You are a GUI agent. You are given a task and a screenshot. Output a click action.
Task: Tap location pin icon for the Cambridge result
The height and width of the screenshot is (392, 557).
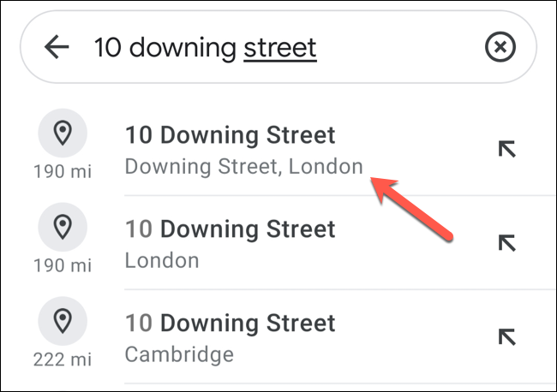click(x=63, y=321)
